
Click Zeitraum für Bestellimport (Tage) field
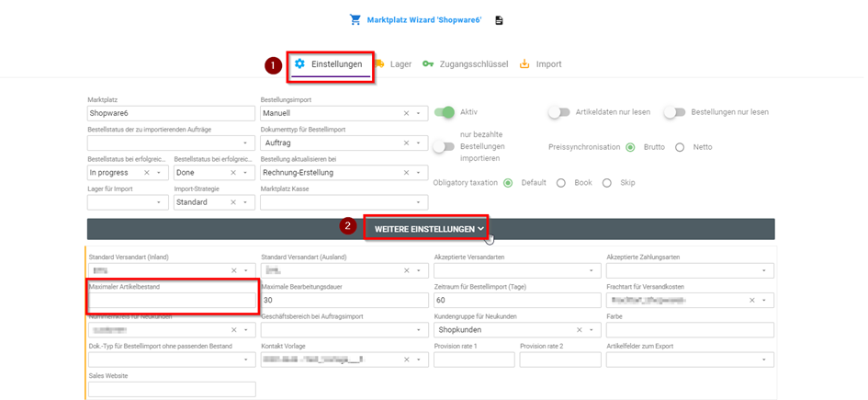[518, 301]
